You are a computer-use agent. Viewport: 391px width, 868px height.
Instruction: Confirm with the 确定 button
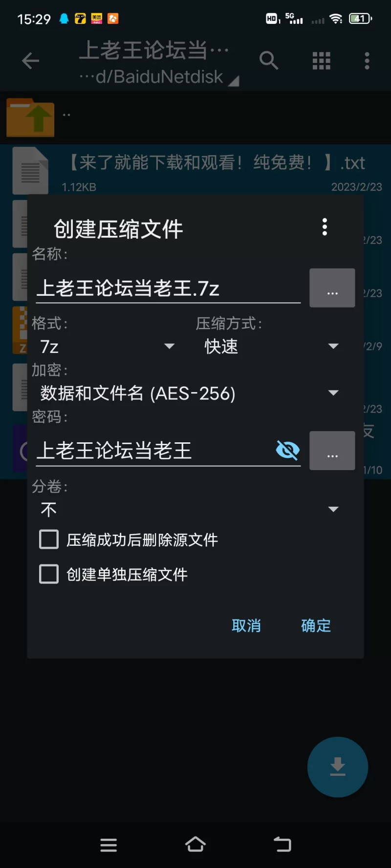coord(316,625)
